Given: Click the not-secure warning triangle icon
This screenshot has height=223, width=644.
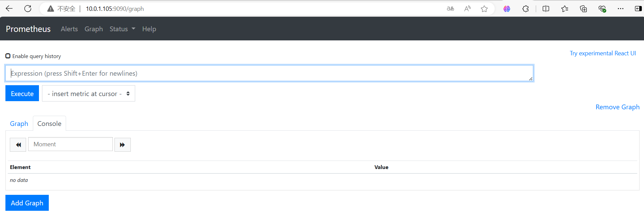Looking at the screenshot, I should coord(50,9).
